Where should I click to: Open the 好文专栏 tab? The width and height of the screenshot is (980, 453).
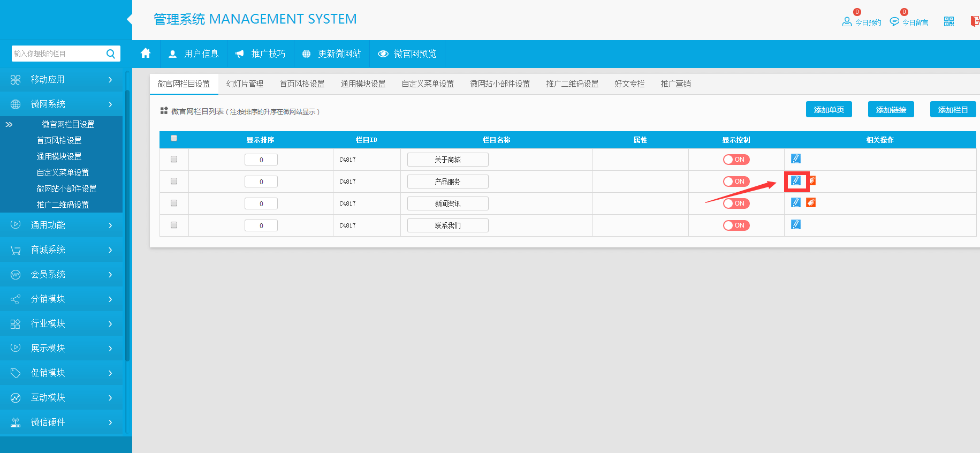pos(629,84)
